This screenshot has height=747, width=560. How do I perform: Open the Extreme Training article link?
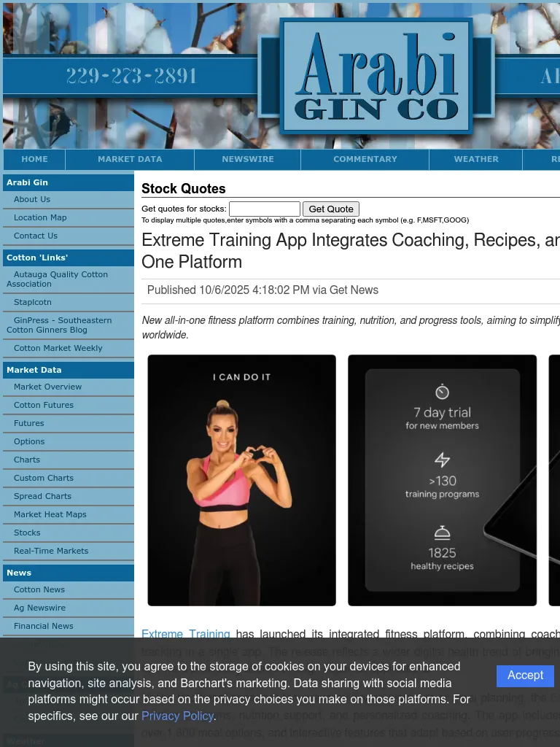tap(186, 634)
